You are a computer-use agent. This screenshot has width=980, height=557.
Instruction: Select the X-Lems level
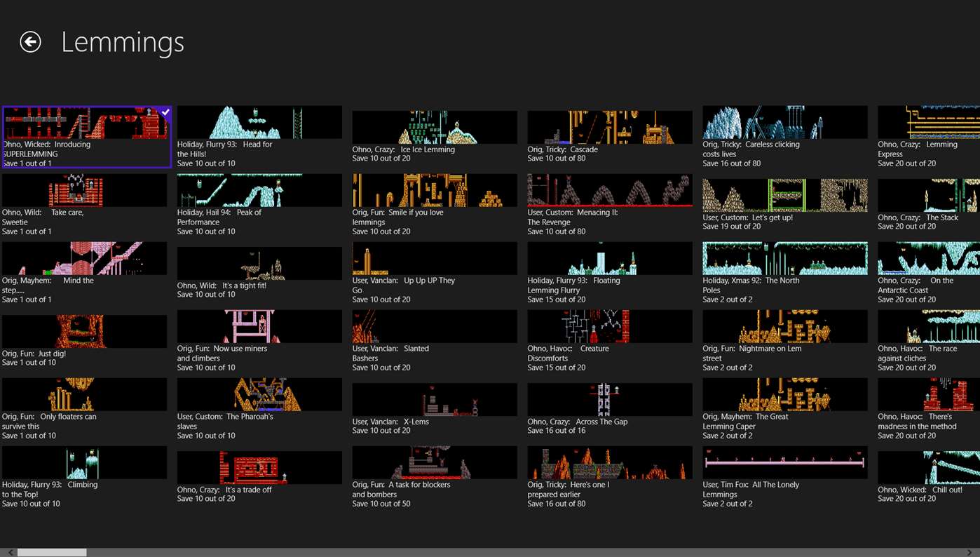pyautogui.click(x=435, y=409)
